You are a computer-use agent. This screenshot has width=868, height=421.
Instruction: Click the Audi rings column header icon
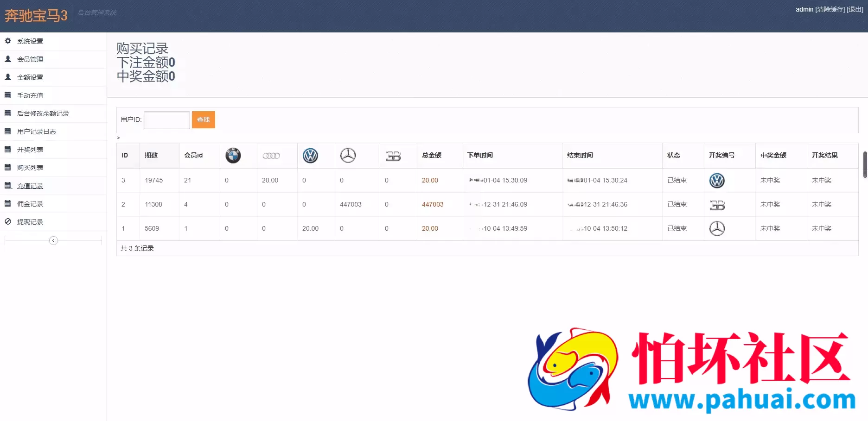click(x=271, y=156)
